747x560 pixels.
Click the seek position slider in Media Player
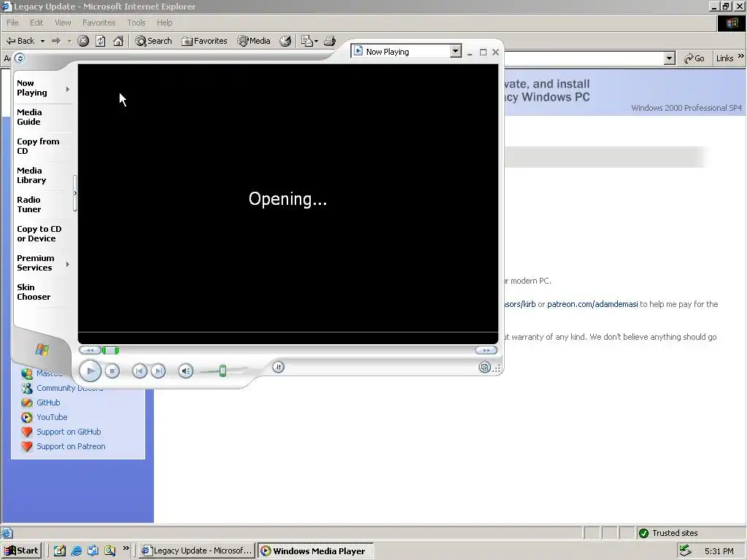pyautogui.click(x=111, y=351)
